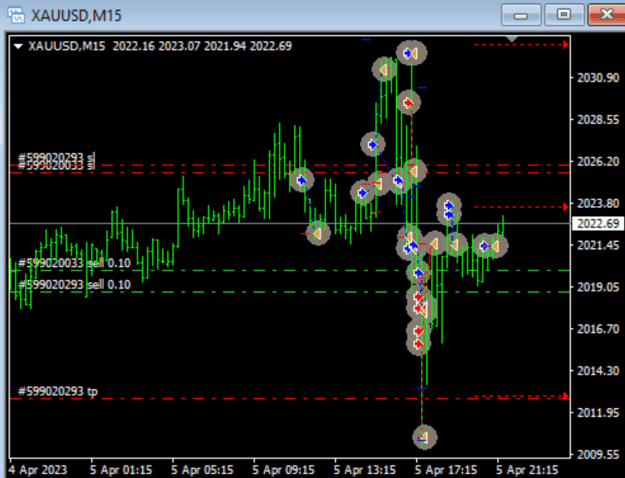The image size is (625, 478).
Task: Click the 2021.45 price scale label
Action: (598, 246)
